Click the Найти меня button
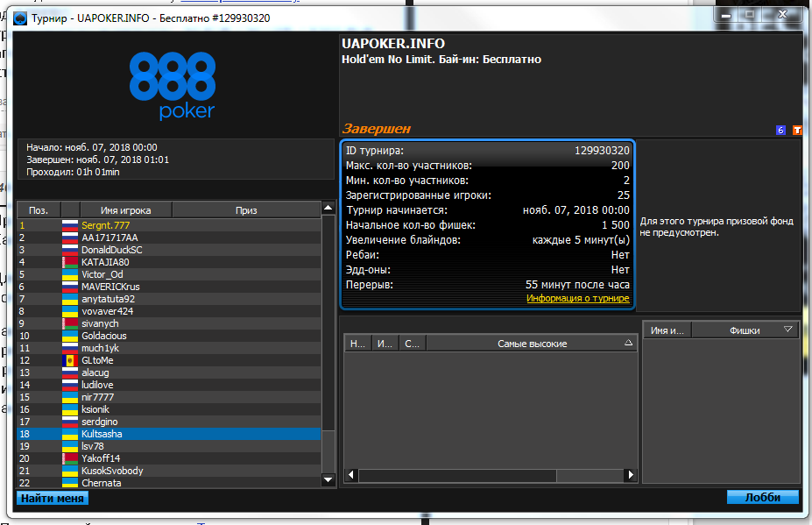The width and height of the screenshot is (812, 525). click(53, 498)
